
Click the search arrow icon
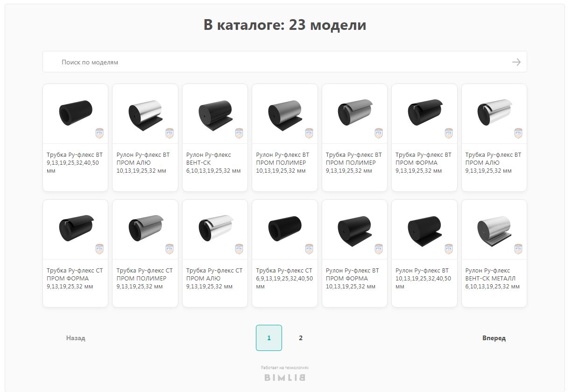[516, 62]
